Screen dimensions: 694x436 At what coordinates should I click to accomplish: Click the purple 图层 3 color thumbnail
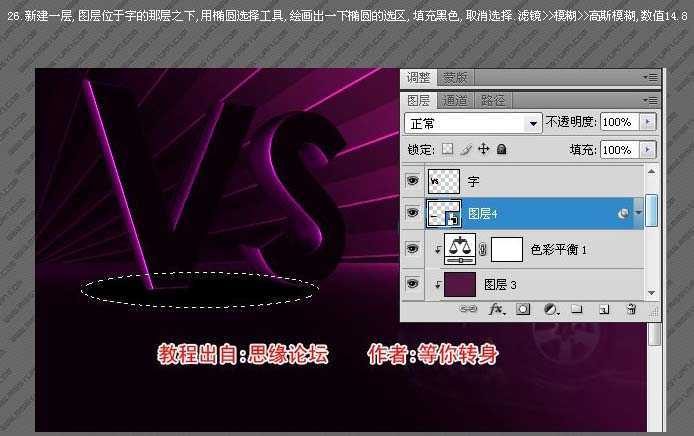(x=460, y=285)
